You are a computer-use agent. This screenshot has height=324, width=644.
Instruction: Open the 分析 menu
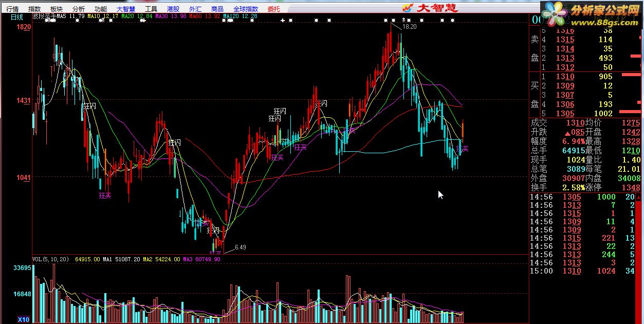79,9
